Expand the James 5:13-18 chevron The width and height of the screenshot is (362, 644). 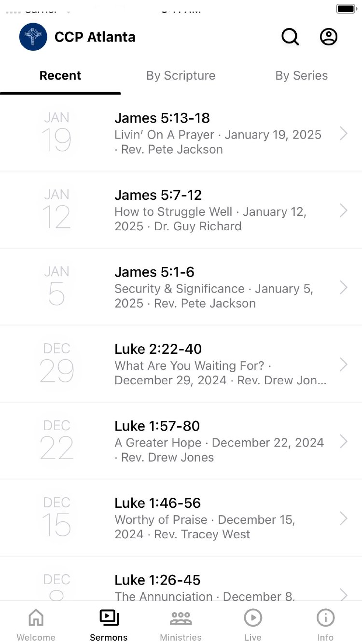point(343,133)
